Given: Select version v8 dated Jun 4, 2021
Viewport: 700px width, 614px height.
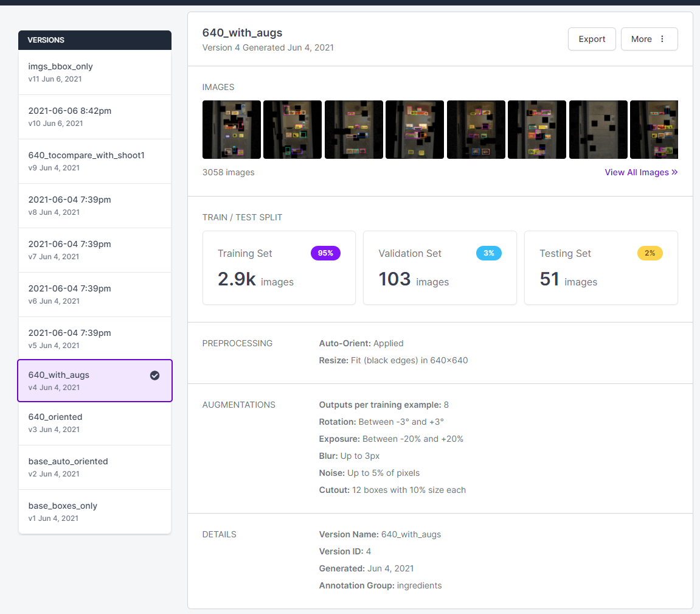Looking at the screenshot, I should (94, 205).
